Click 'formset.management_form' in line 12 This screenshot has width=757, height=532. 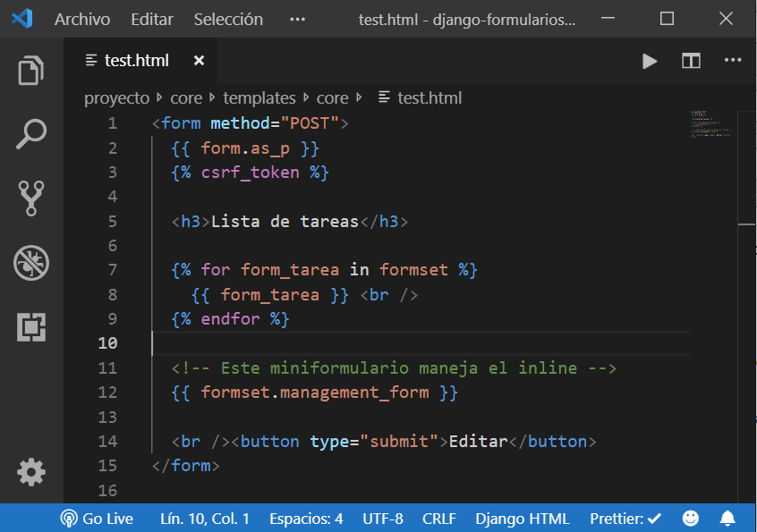tap(315, 393)
